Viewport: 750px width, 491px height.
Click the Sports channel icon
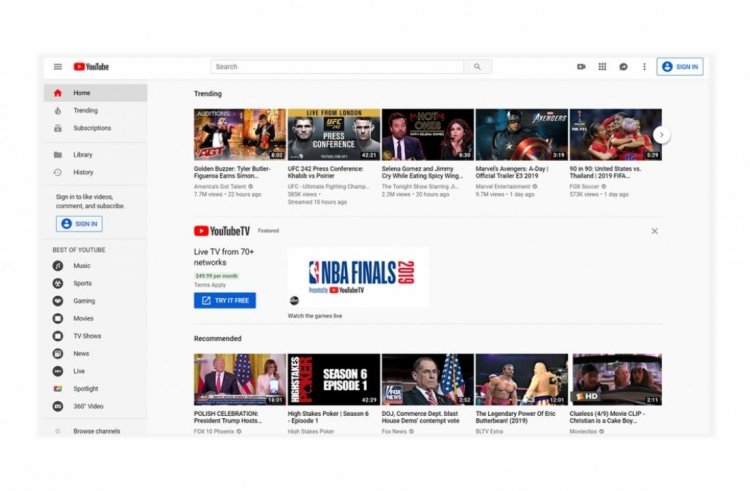[x=58, y=284]
